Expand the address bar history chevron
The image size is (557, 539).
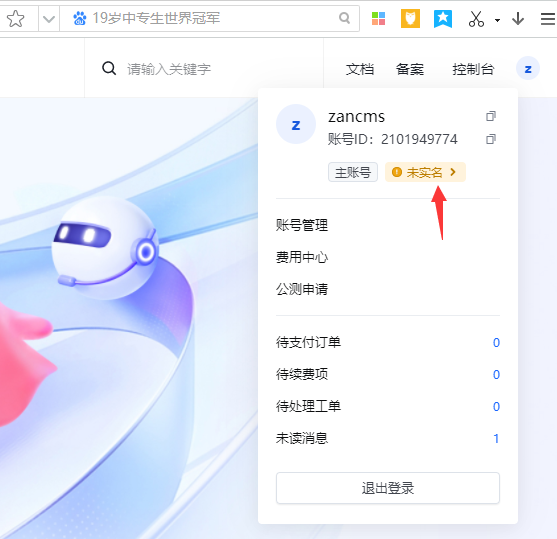point(49,18)
